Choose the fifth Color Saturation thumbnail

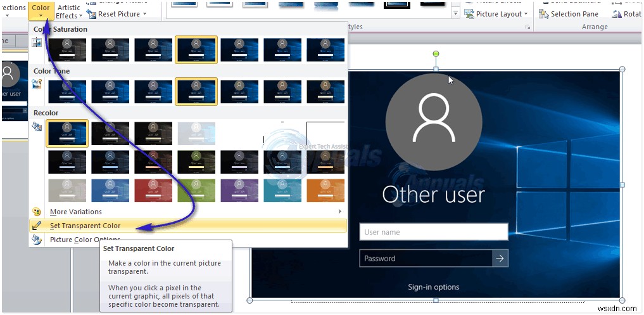click(x=239, y=50)
